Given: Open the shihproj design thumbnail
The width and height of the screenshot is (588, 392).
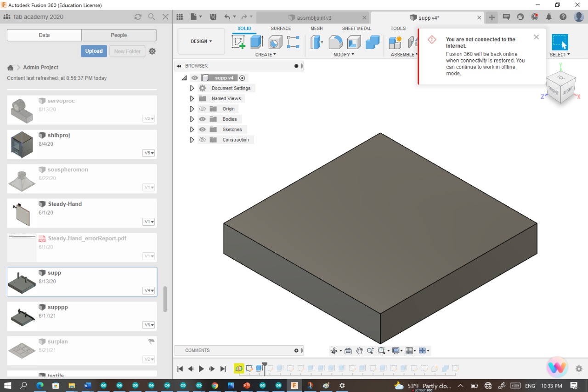Looking at the screenshot, I should click(x=22, y=144).
